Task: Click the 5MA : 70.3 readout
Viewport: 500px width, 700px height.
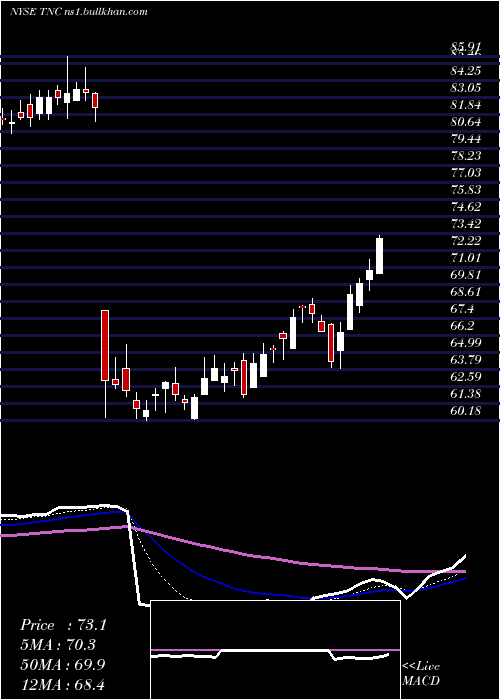Action: coord(58,645)
